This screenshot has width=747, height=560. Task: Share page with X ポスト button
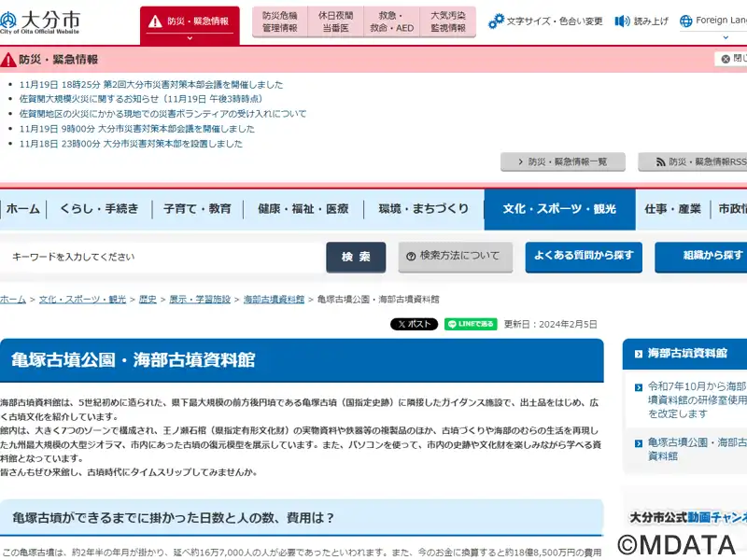click(x=414, y=324)
